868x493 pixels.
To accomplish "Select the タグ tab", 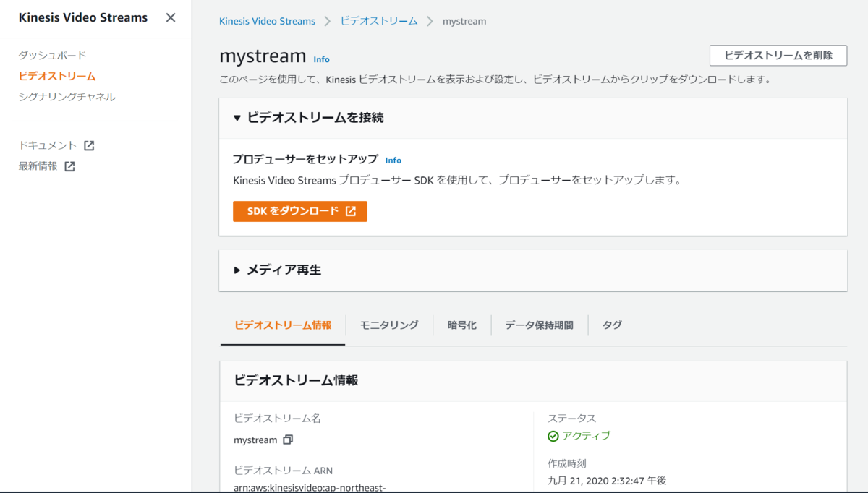I will [613, 325].
